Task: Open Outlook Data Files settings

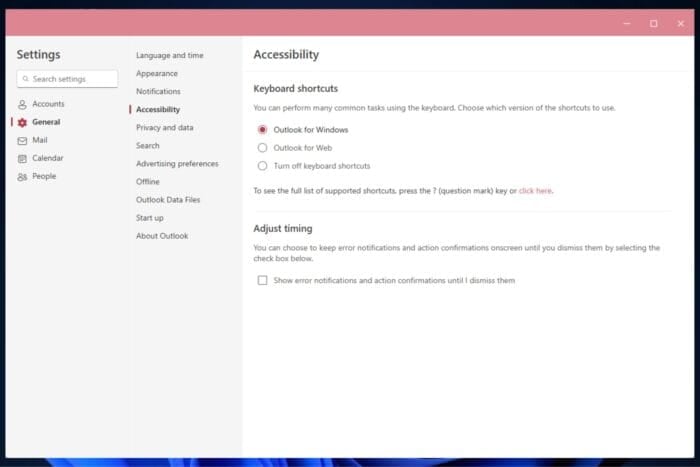Action: click(x=168, y=200)
